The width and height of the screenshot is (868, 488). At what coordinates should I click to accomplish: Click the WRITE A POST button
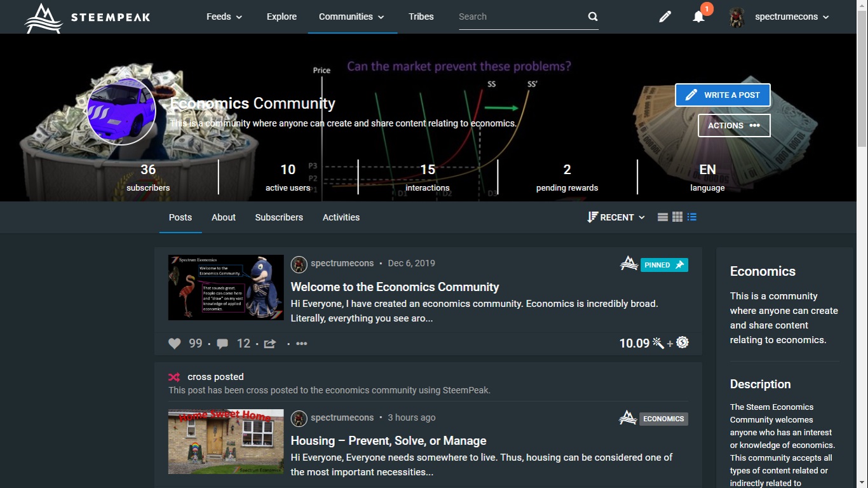pos(722,95)
